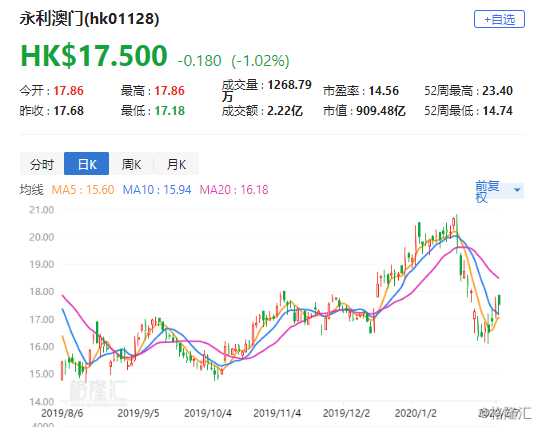
Task: Click the 14.00 price axis label
Action: (42, 401)
